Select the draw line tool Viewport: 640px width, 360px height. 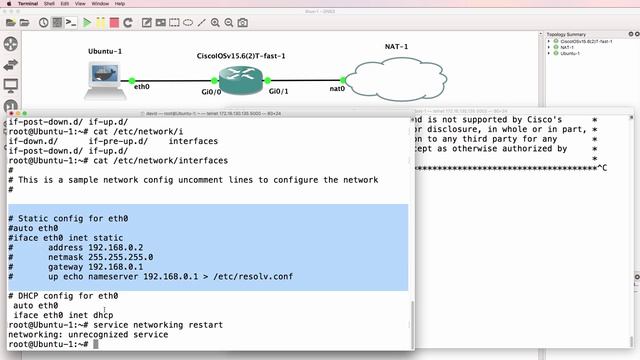click(202, 22)
